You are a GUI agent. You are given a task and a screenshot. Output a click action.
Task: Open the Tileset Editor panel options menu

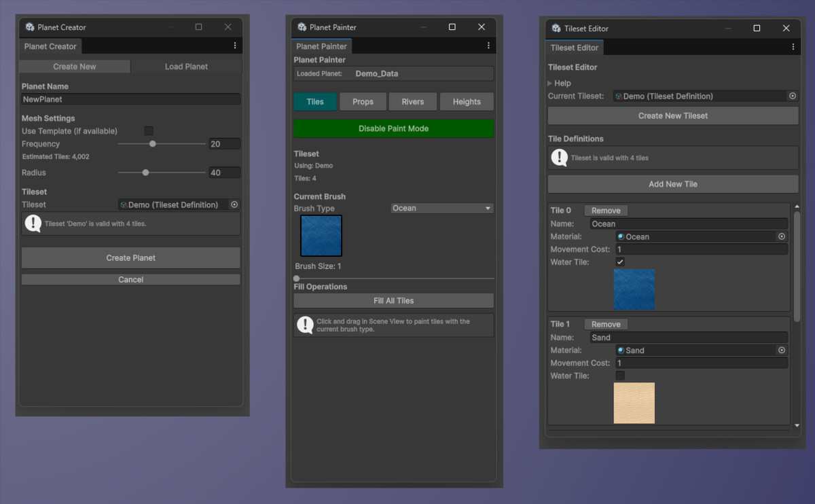click(793, 47)
